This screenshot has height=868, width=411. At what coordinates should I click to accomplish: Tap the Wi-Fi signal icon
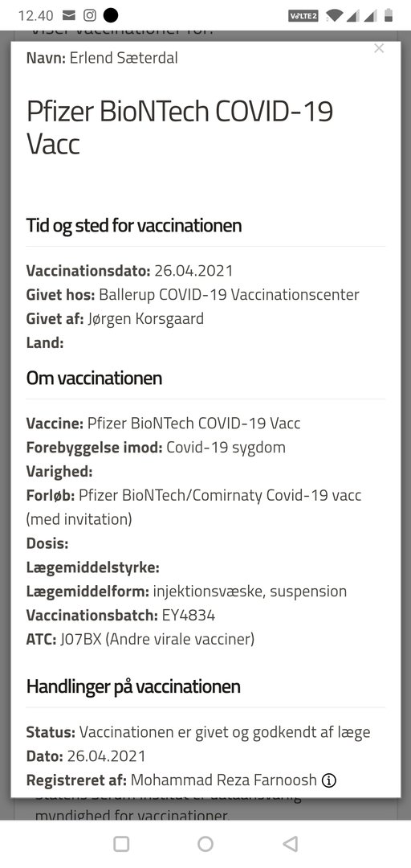(x=334, y=15)
